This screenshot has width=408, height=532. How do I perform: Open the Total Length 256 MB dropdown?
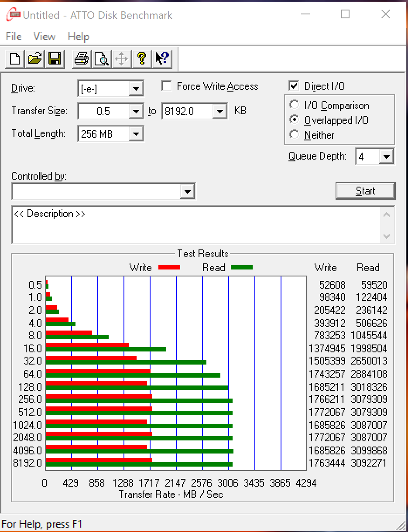click(x=137, y=134)
